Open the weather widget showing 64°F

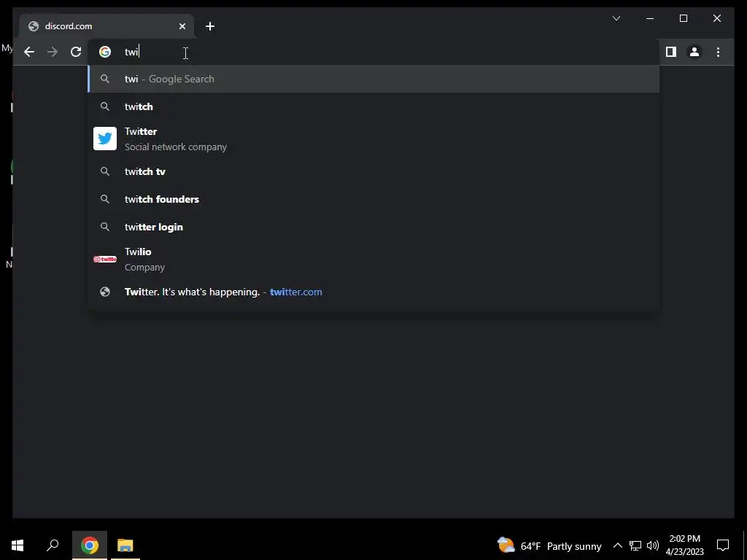[549, 545]
